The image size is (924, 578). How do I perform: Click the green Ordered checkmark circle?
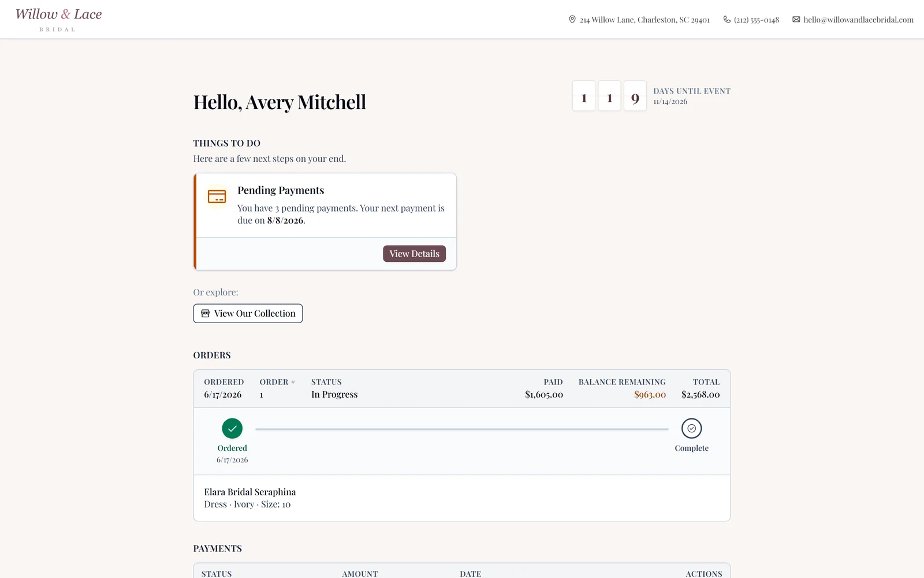click(232, 428)
